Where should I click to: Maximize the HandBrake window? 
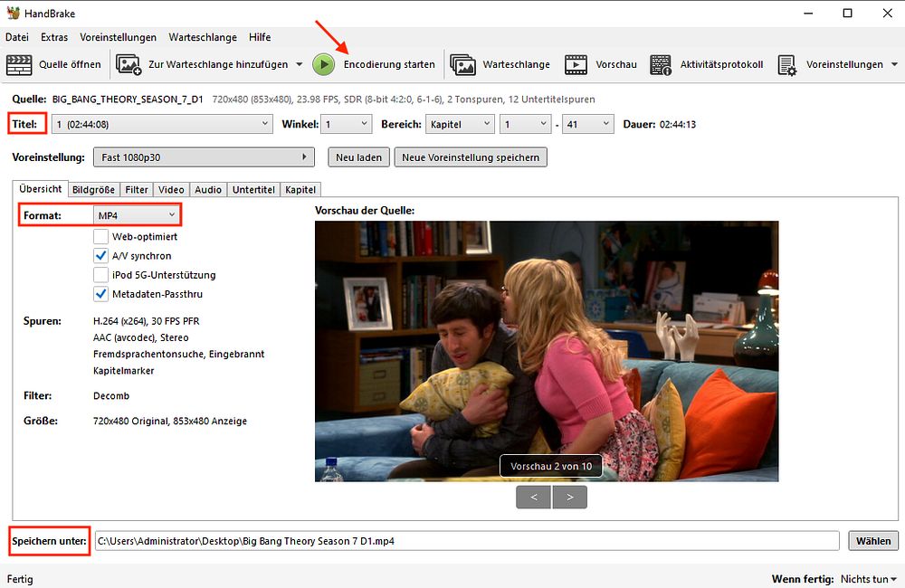click(847, 13)
